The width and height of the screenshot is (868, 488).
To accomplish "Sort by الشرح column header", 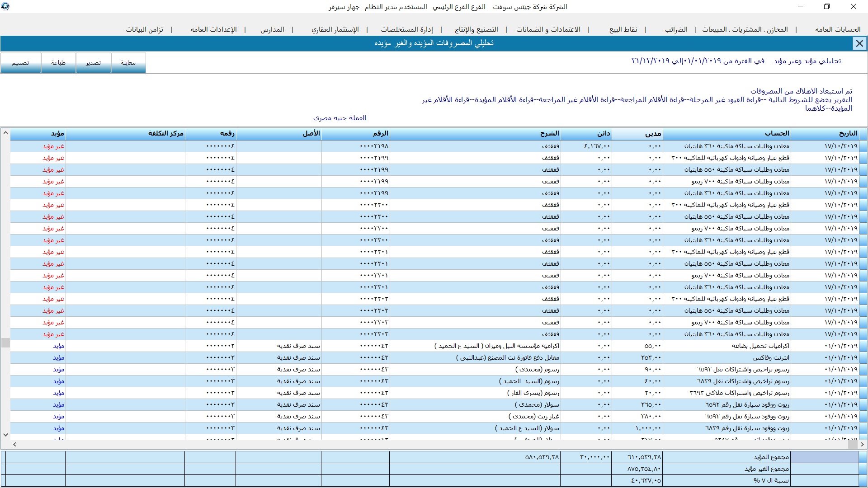I will click(475, 134).
